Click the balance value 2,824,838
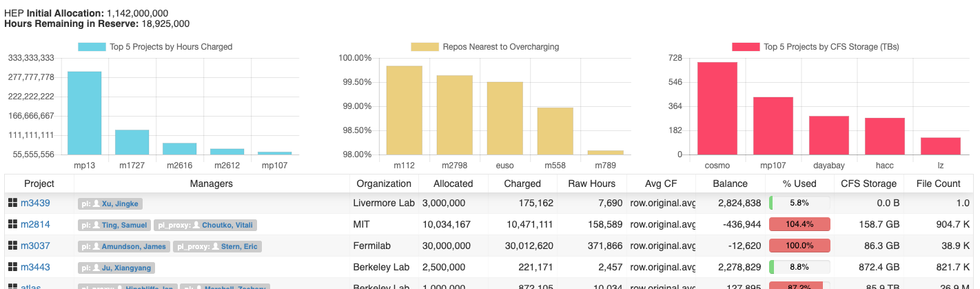The image size is (980, 289). 739,203
